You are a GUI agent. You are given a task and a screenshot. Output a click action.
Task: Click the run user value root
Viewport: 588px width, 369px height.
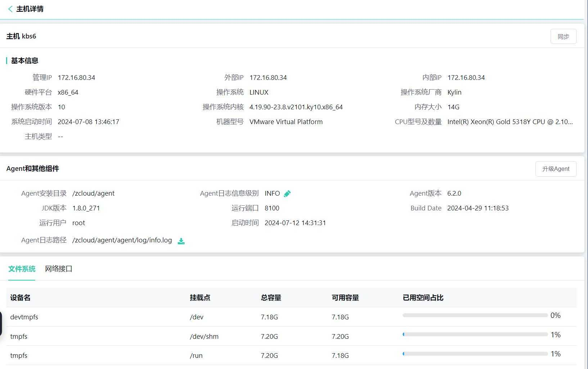tap(79, 223)
